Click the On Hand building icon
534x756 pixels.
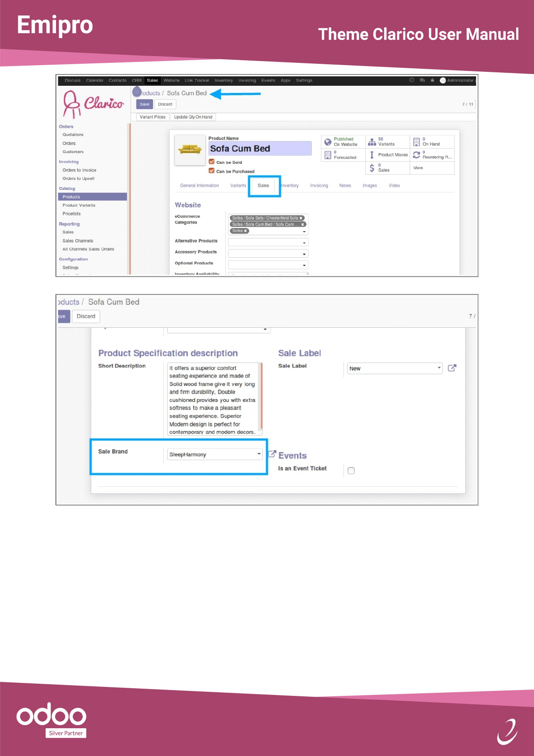(x=416, y=142)
